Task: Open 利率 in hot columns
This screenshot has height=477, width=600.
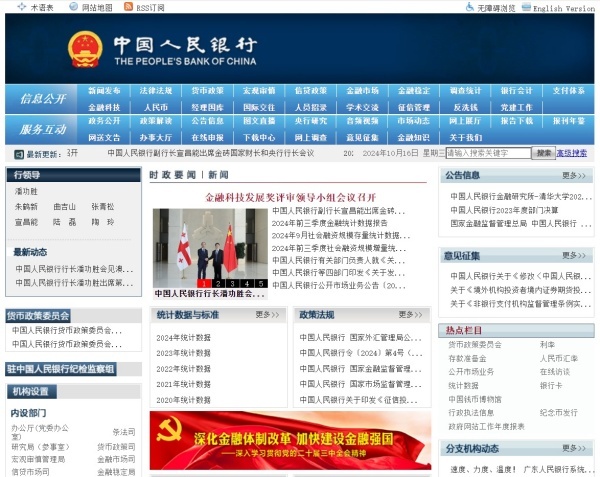Action: 547,345
